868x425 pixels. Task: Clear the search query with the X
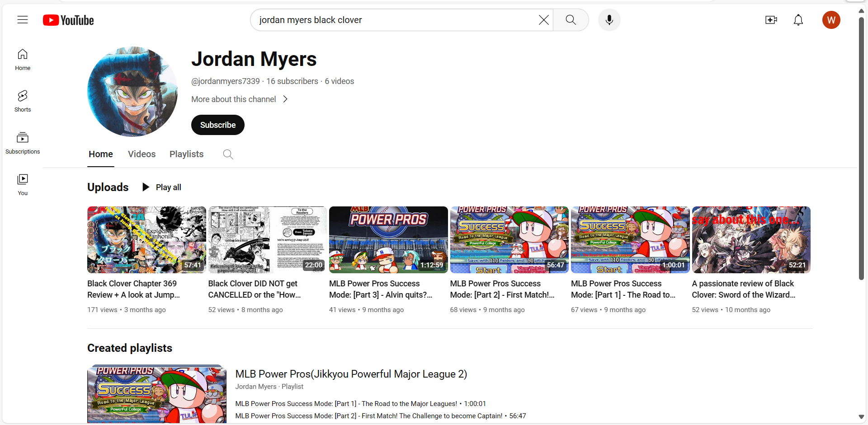(x=543, y=20)
